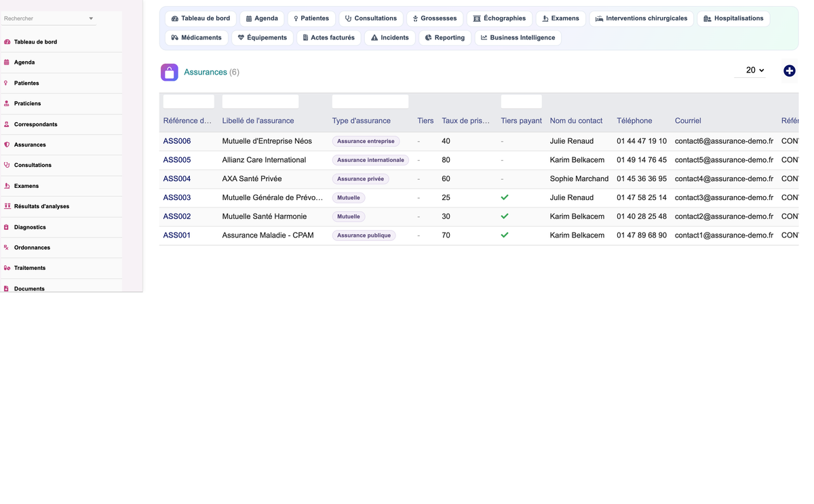814x504 pixels.
Task: Click the Tableau de bord sidebar icon
Action: 7,42
